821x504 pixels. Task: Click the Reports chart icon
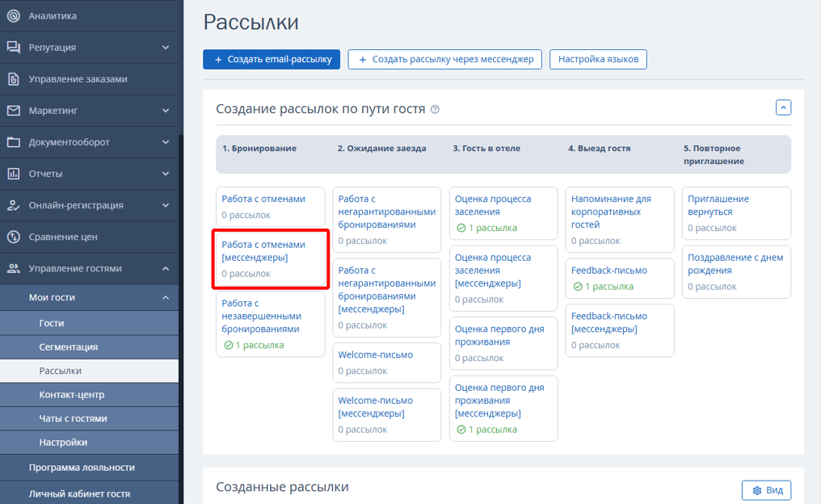pos(13,174)
